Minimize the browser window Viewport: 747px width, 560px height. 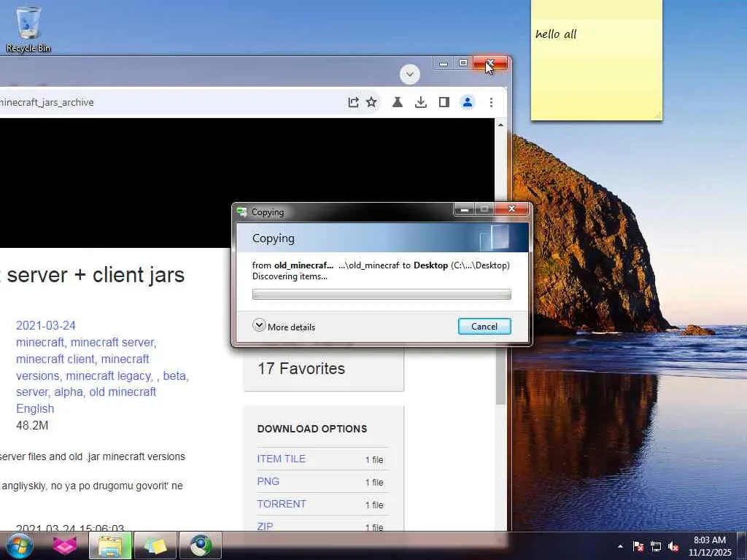tap(444, 63)
